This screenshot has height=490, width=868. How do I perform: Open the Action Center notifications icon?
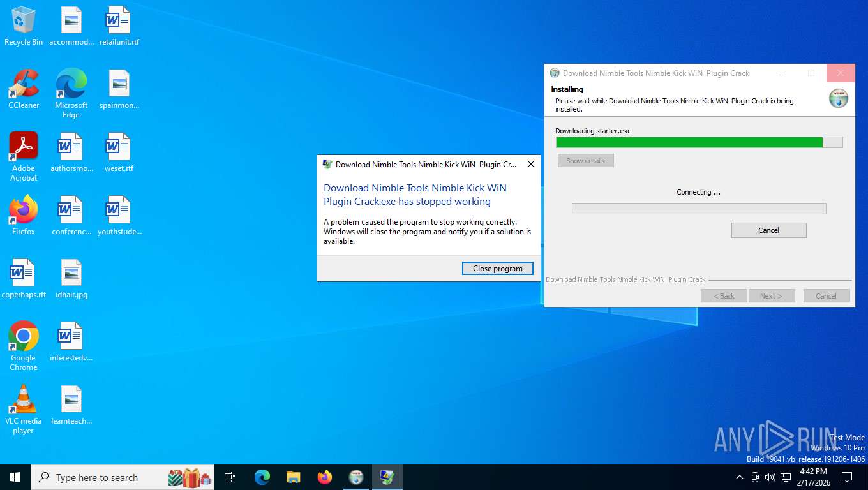click(x=847, y=477)
